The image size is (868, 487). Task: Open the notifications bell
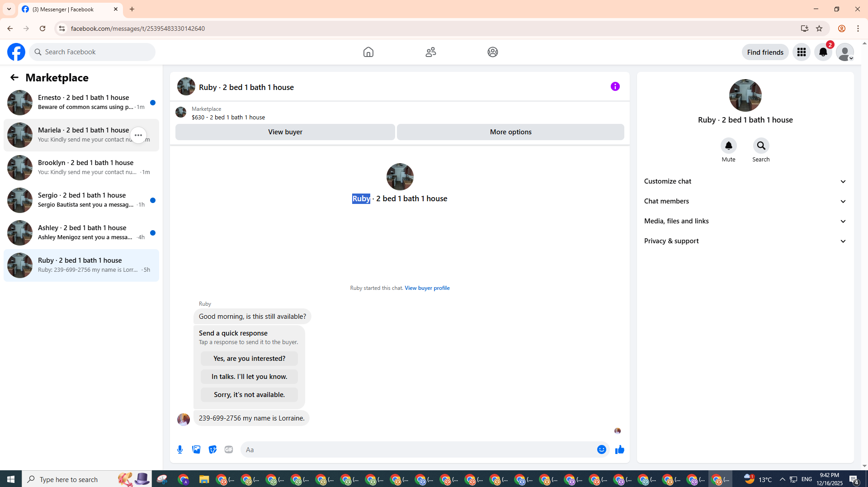tap(823, 52)
